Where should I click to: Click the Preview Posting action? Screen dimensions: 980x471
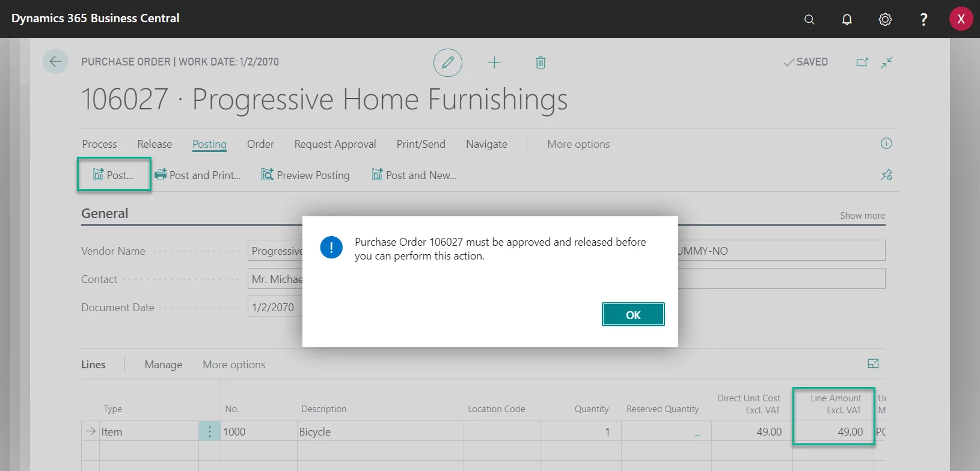click(x=305, y=175)
